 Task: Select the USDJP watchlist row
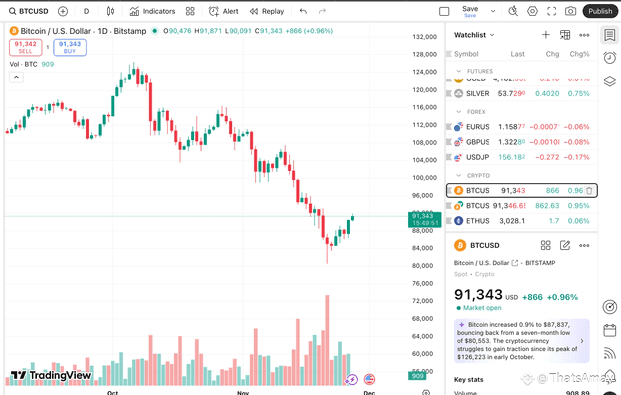[522, 157]
